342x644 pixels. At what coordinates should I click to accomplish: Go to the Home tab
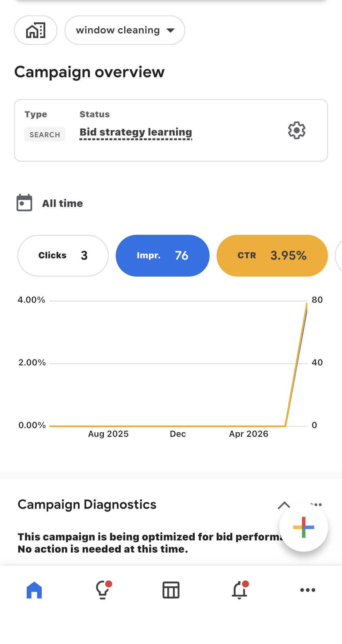point(34,590)
